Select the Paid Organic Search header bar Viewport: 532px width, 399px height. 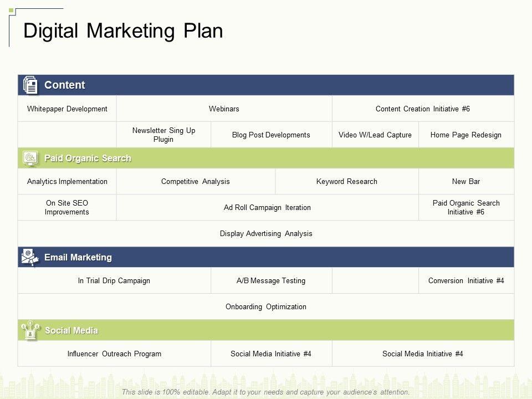click(x=266, y=158)
